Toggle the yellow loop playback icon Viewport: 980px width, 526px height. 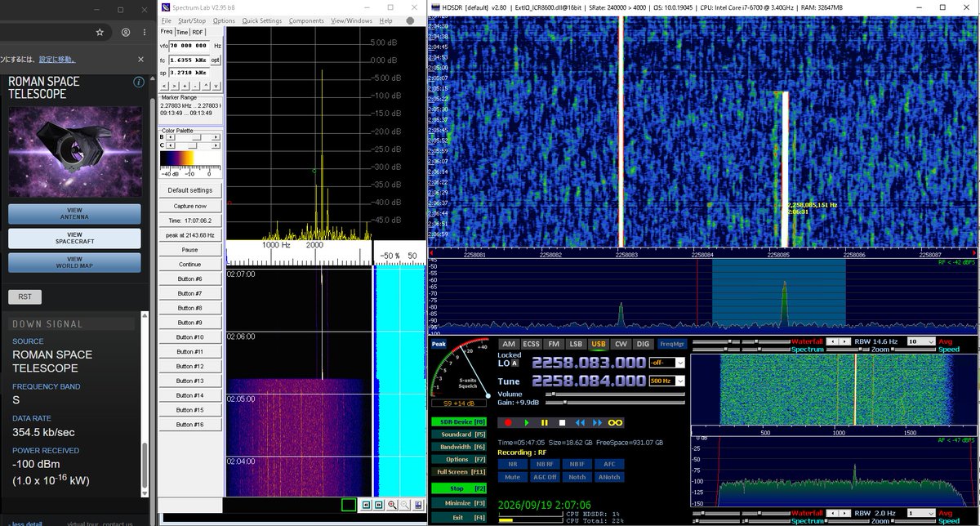point(615,422)
